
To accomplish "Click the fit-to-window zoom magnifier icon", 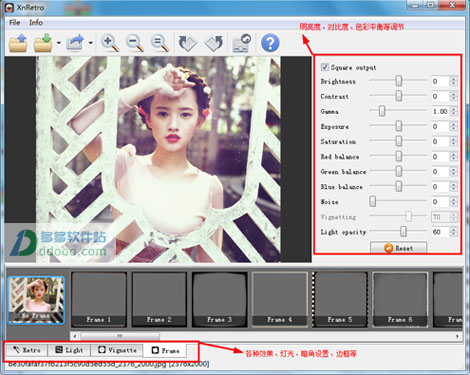I will [160, 43].
